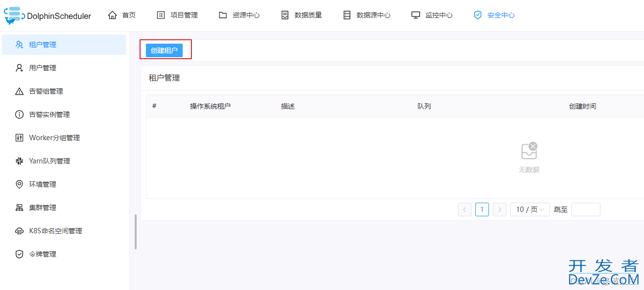Click the 队列 column header
The width and height of the screenshot is (644, 290).
click(424, 106)
